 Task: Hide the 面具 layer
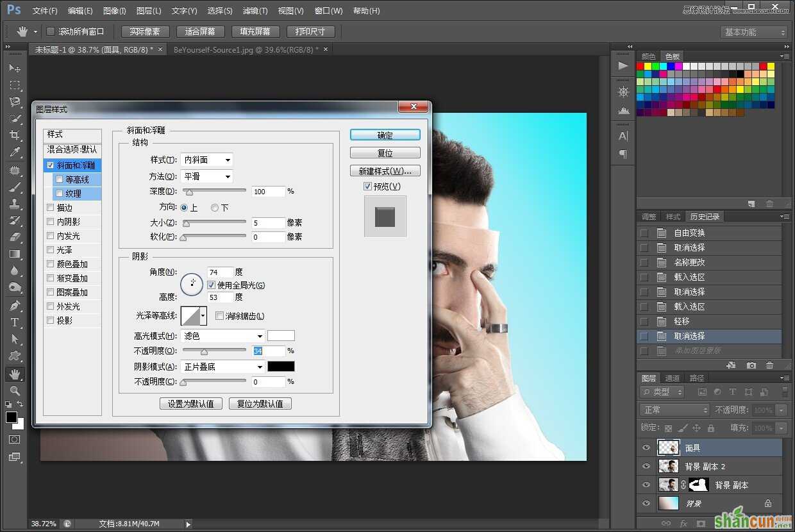click(x=646, y=448)
